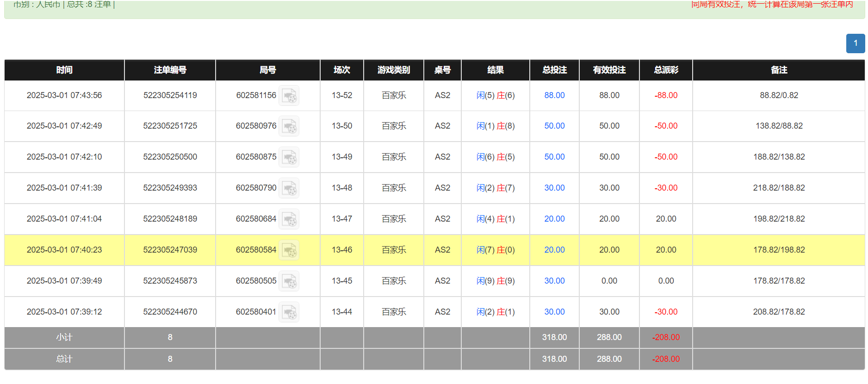This screenshot has width=868, height=384.
Task: Open replay icon for round 602580505
Action: (289, 281)
